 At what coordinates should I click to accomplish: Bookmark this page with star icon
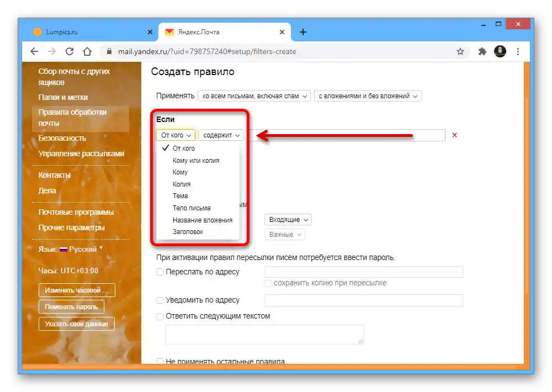[x=460, y=51]
